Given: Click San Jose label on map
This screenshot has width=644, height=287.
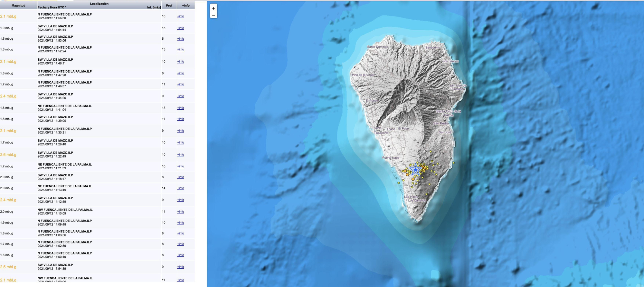Looking at the screenshot, I should click(x=445, y=132).
